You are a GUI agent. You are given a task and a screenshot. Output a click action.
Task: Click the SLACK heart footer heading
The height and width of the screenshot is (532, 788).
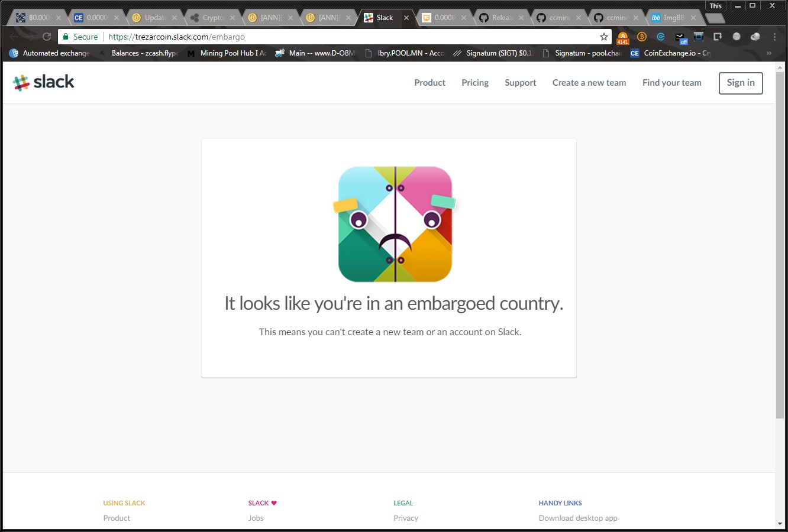(x=263, y=503)
